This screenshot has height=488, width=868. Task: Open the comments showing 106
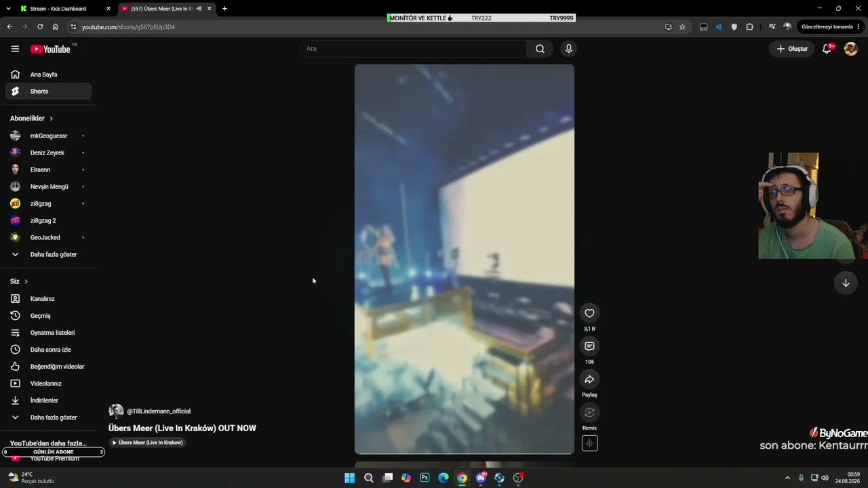pos(589,346)
